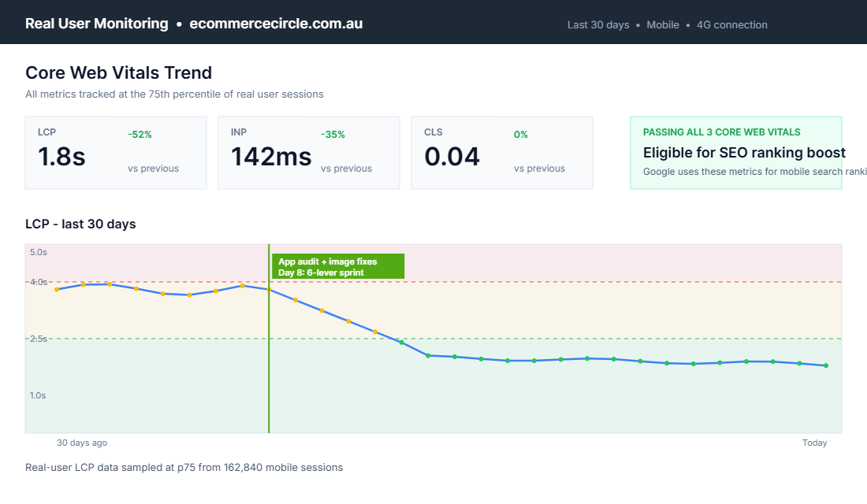This screenshot has height=504, width=867.
Task: Click the 162,840 mobile sessions footnote
Action: (184, 468)
